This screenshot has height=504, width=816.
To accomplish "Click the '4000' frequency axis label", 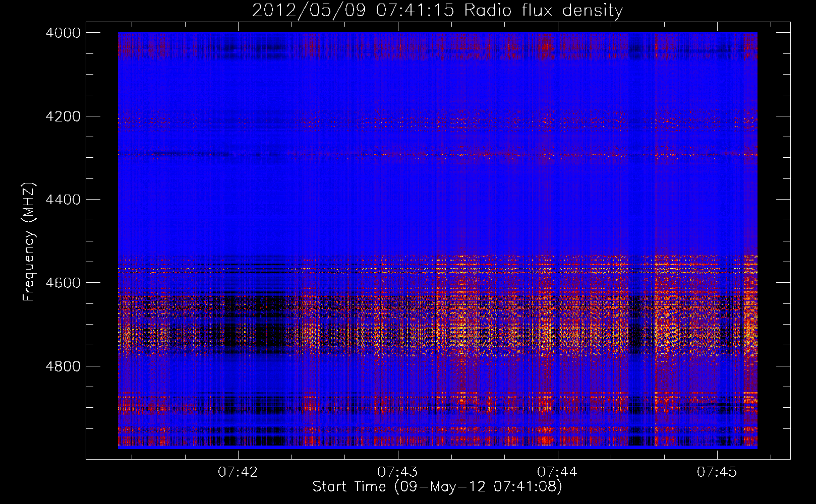I will coord(63,33).
